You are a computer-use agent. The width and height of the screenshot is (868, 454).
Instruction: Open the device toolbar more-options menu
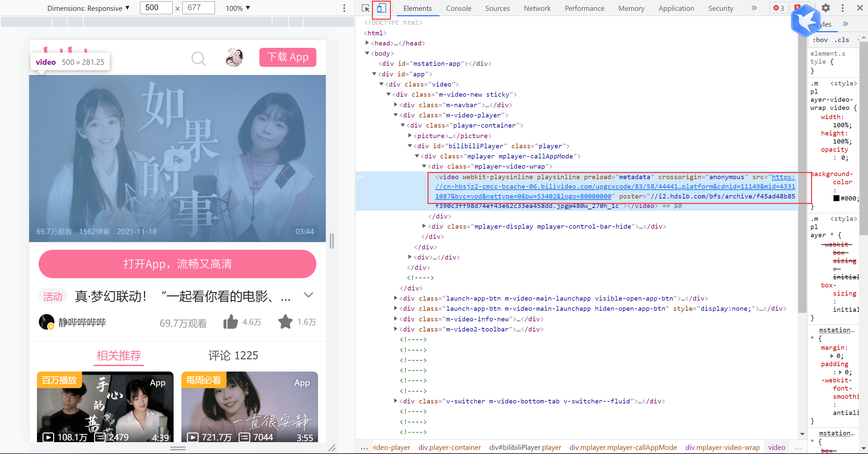(x=344, y=8)
